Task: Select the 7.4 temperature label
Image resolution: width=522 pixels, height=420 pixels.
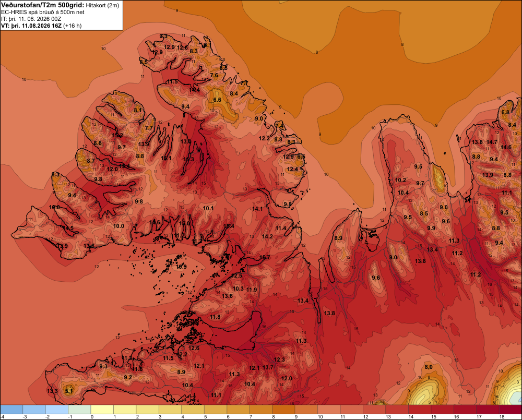Action: [x=280, y=126]
